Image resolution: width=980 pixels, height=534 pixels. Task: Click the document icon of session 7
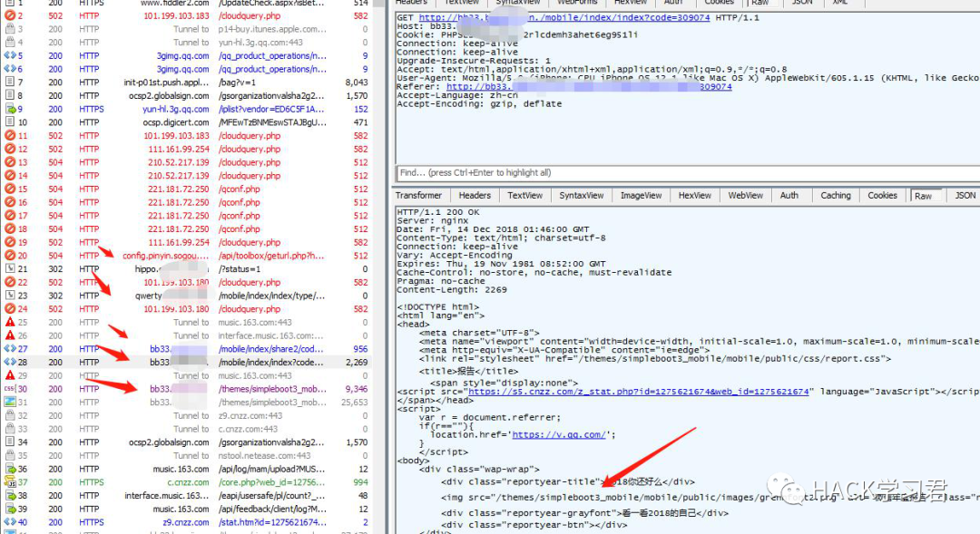[x=10, y=82]
